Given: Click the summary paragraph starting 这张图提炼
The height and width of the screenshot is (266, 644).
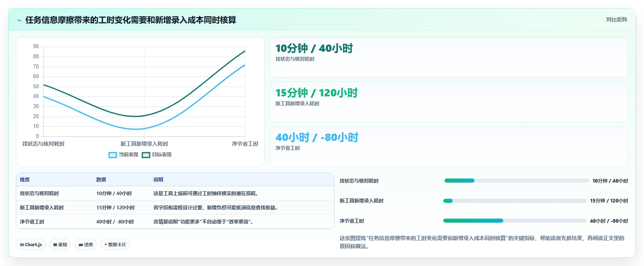Looking at the screenshot, I should 482,242.
